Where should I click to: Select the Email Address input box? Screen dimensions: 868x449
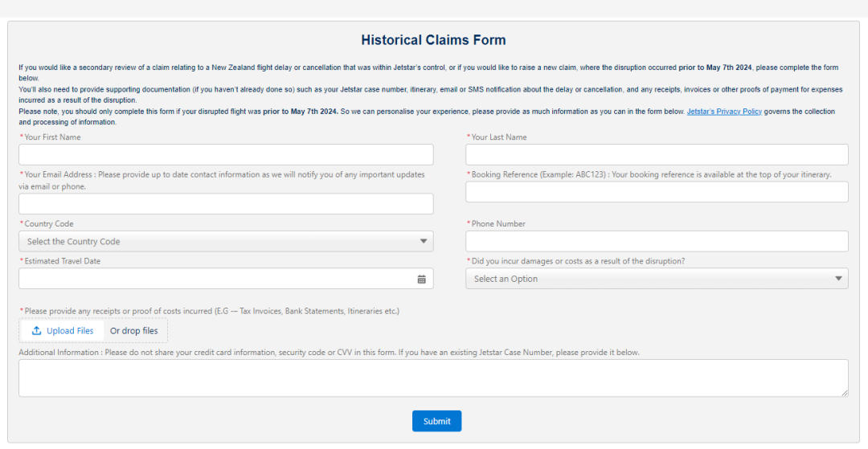(226, 204)
